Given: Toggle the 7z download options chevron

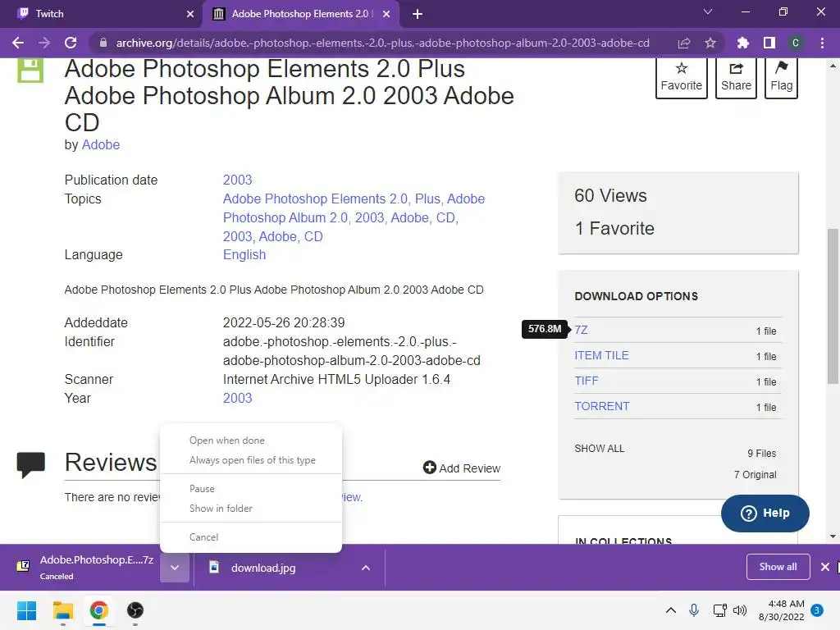Looking at the screenshot, I should click(x=175, y=568).
